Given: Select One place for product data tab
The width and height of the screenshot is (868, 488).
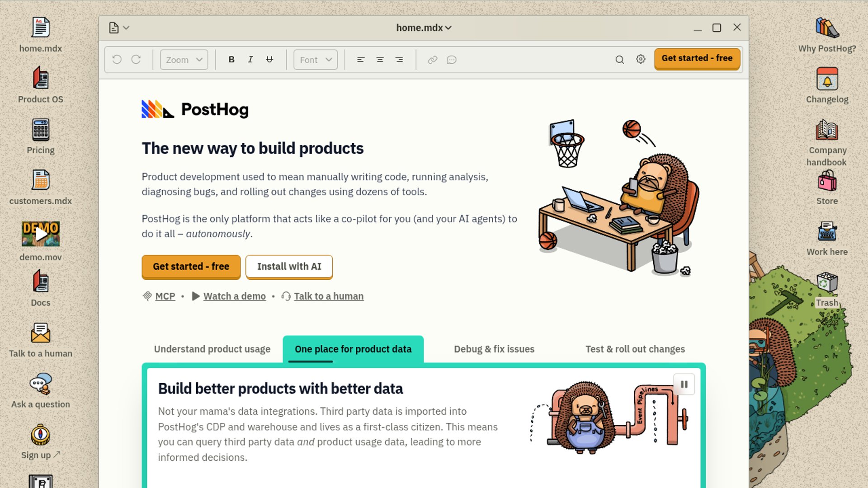Looking at the screenshot, I should pyautogui.click(x=353, y=349).
